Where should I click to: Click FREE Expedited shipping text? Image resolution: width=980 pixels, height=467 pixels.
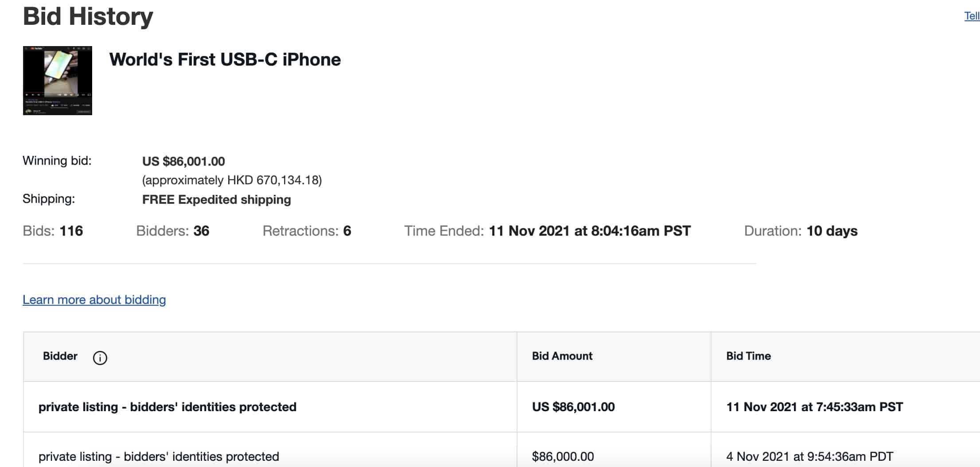point(217,200)
